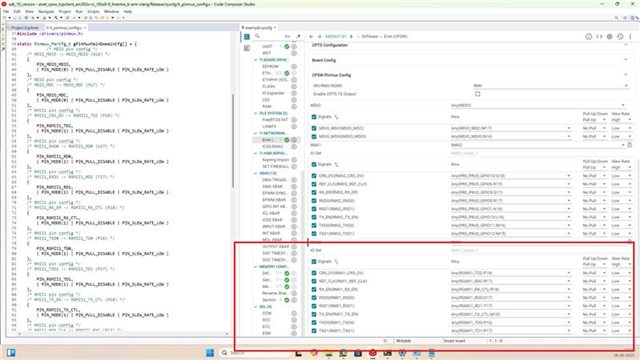640x360 pixels.
Task: Add a FLASH module instance
Action: click(x=294, y=87)
